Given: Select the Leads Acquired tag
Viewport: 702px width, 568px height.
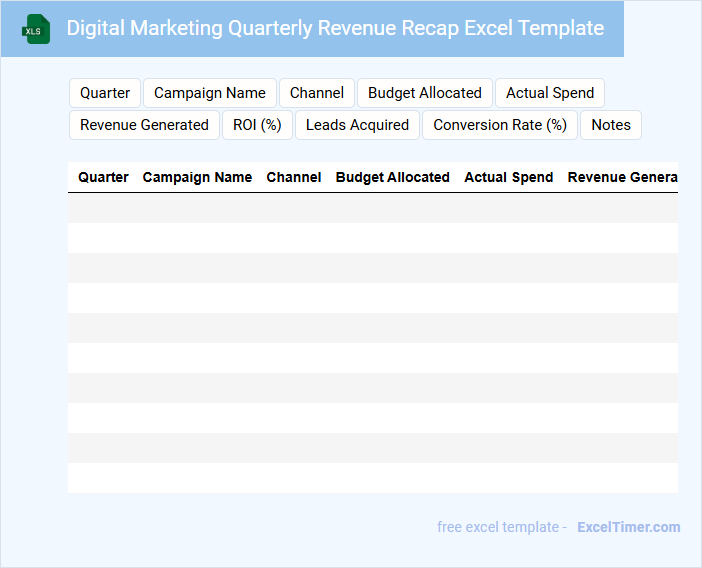Looking at the screenshot, I should [x=357, y=125].
